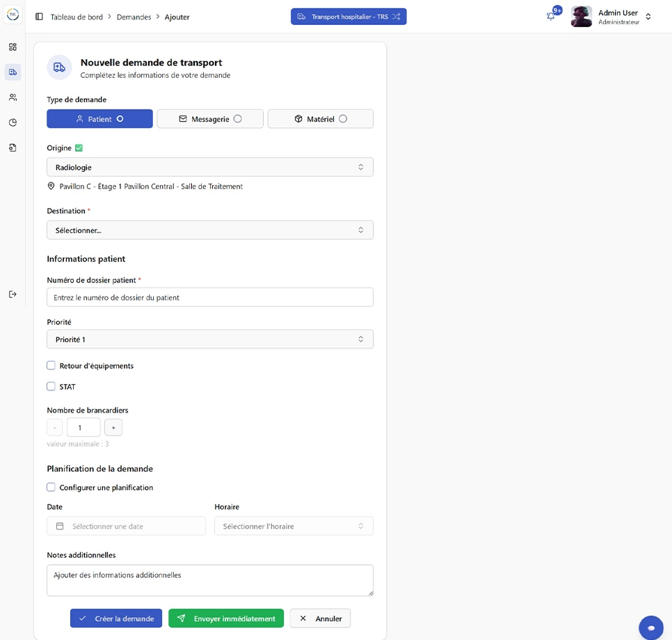Open the Origine Radiologie dropdown
This screenshot has height=640, width=672.
coord(210,167)
